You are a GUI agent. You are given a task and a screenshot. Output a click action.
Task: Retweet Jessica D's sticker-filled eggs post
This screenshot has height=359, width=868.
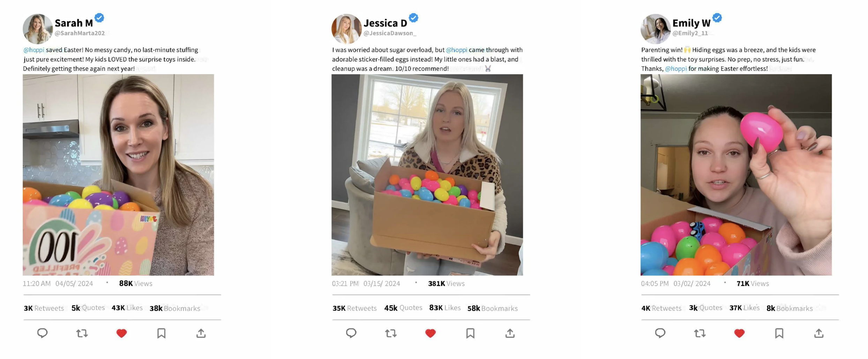391,333
